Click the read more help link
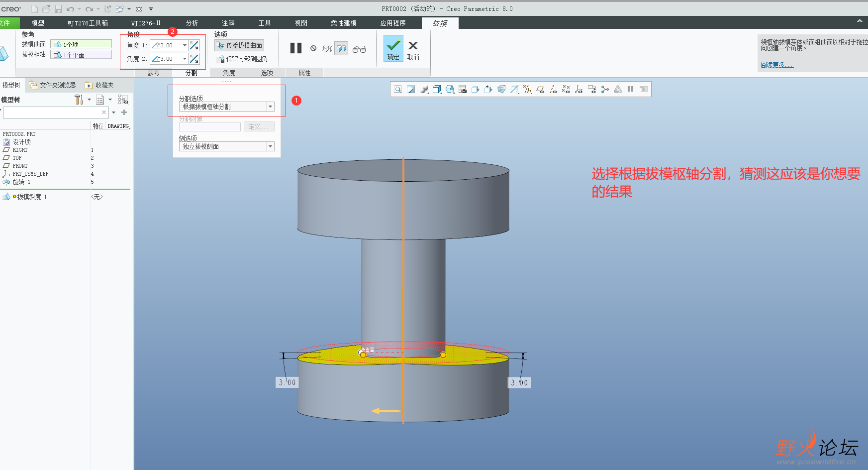The image size is (868, 470). (776, 65)
